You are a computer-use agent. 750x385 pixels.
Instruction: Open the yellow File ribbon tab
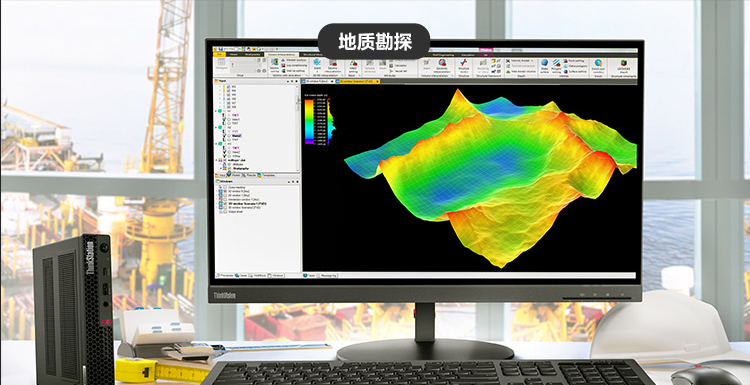pos(219,54)
